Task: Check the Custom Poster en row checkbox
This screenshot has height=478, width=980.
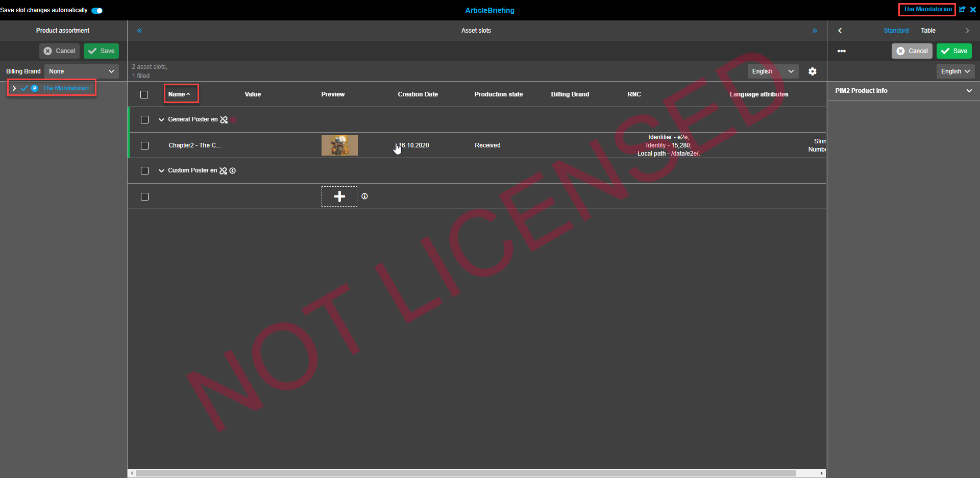Action: pos(145,171)
